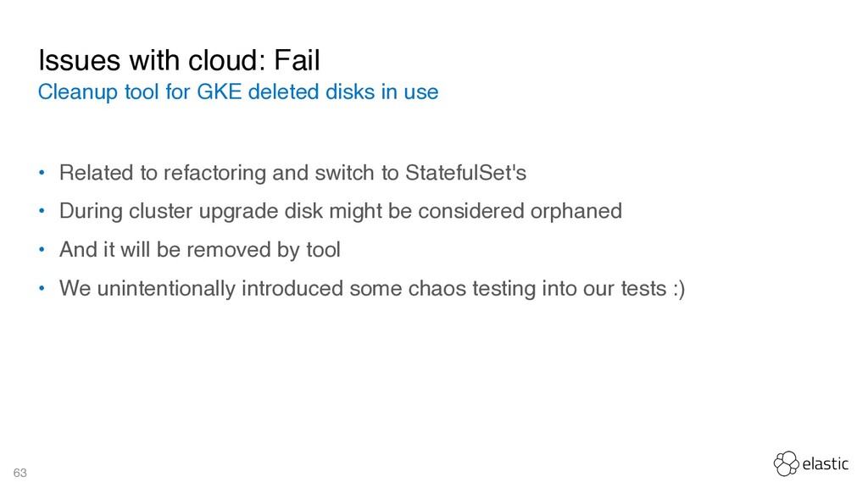Select slide number 63

click(x=20, y=473)
